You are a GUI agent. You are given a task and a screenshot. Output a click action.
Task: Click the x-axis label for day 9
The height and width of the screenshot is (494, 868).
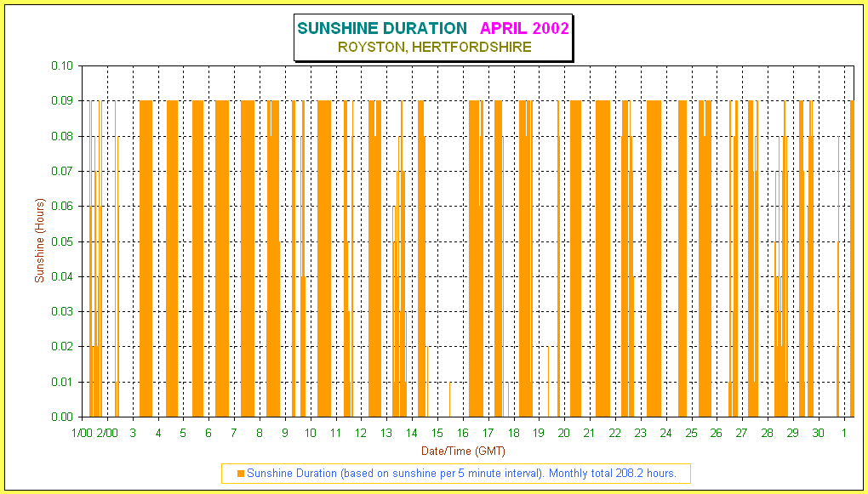285,433
